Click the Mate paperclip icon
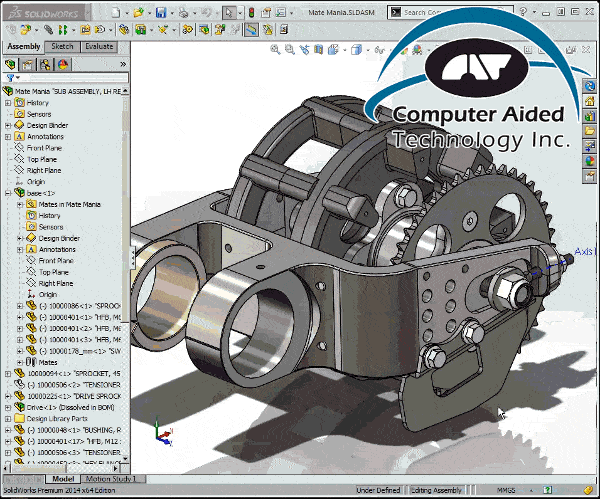Screen dimensions: 600x499 (48, 29)
